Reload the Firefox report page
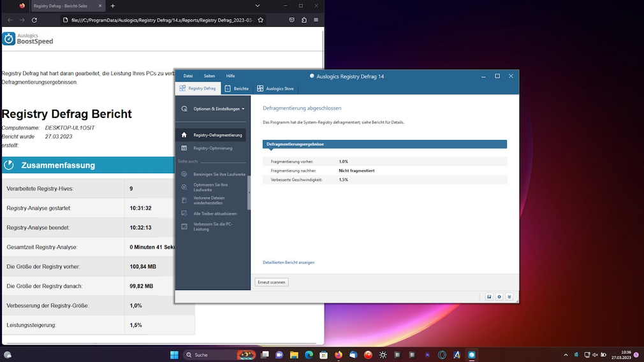Image resolution: width=644 pixels, height=362 pixels. point(34,20)
